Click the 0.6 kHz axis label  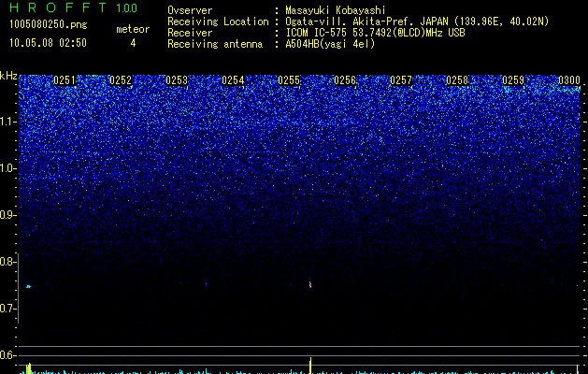(7, 355)
